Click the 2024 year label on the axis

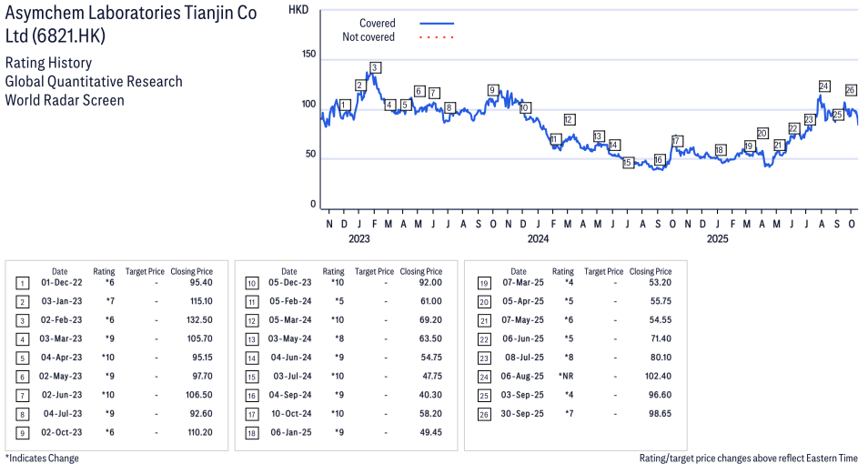click(x=538, y=239)
